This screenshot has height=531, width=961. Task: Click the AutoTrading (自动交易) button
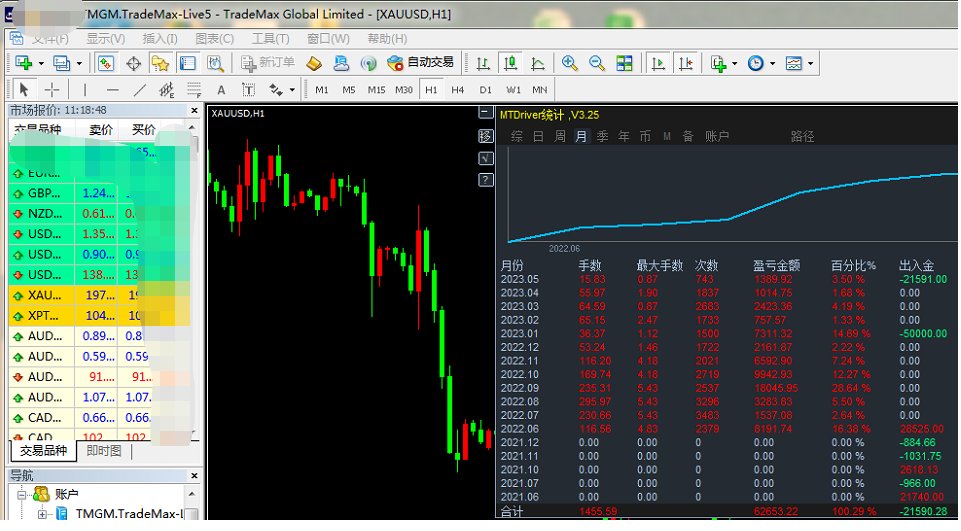coord(420,63)
